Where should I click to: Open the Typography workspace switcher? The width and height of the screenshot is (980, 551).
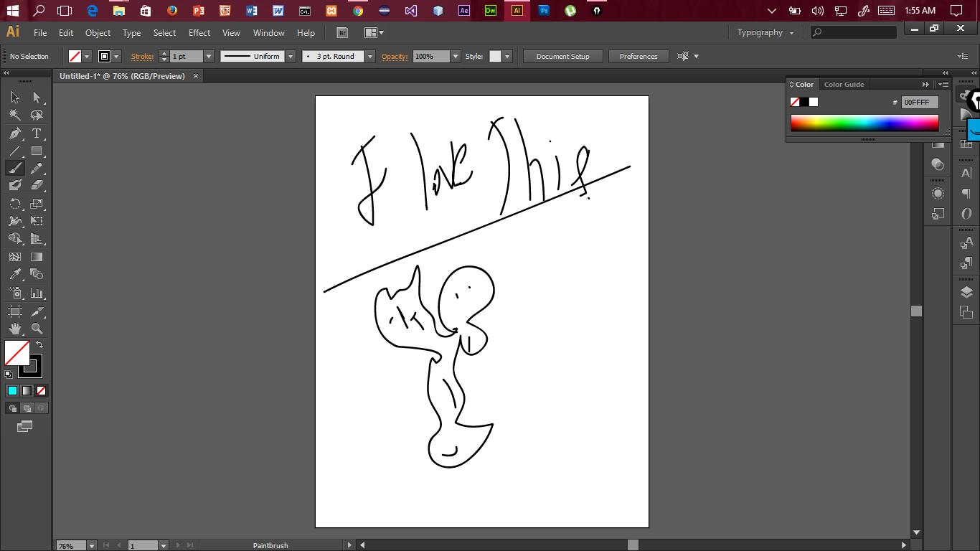[x=765, y=33]
